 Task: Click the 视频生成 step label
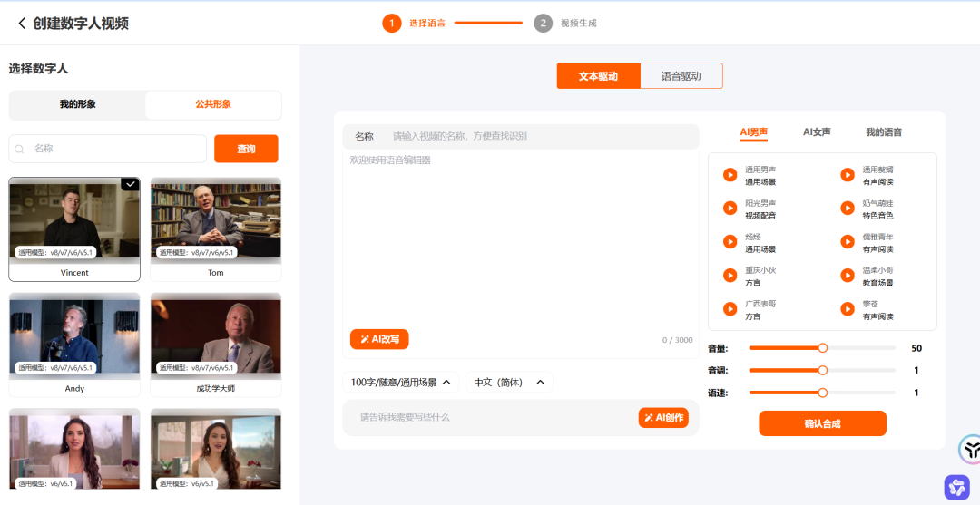(578, 24)
